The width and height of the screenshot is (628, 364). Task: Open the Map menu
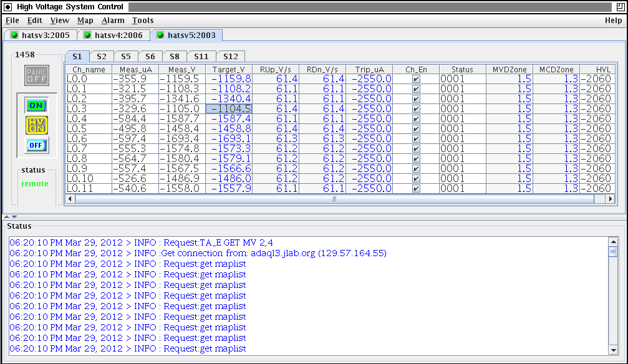click(85, 21)
